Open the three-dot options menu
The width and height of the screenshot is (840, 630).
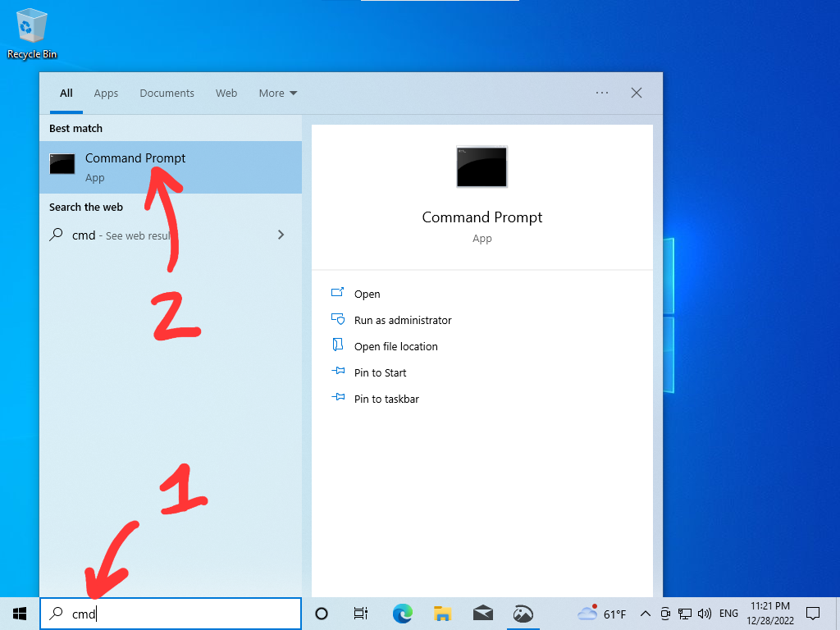pyautogui.click(x=602, y=93)
